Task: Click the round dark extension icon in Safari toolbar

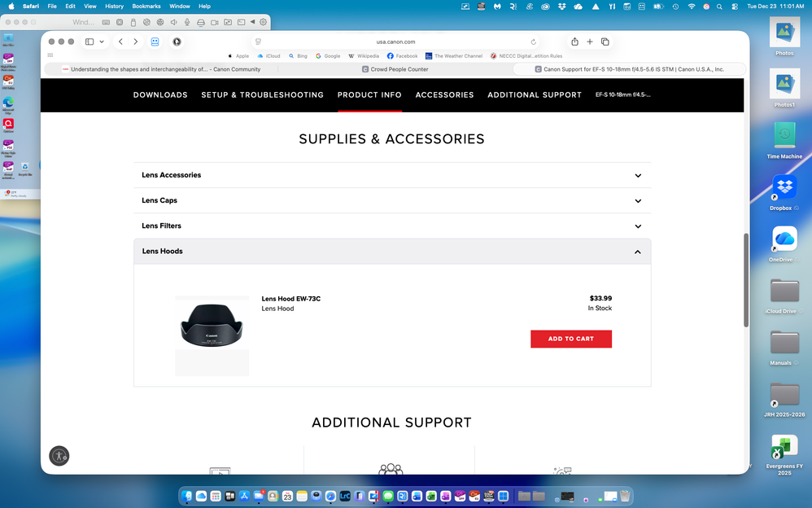Action: pos(177,42)
